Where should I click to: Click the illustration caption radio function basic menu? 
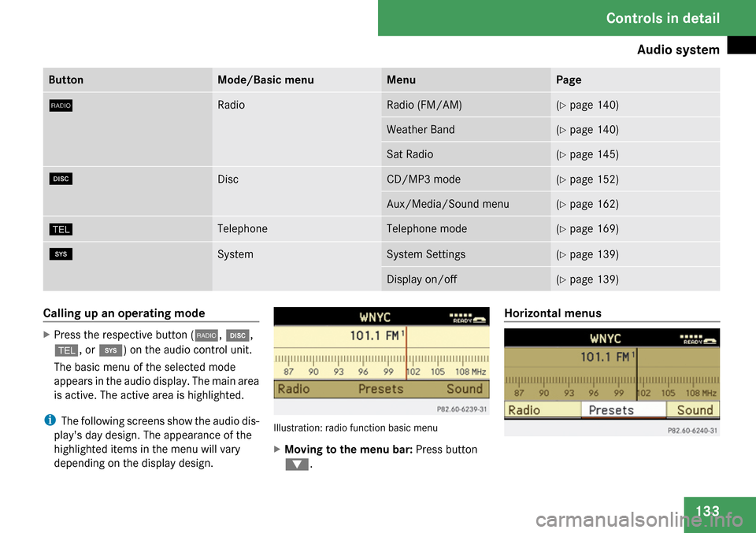355,428
